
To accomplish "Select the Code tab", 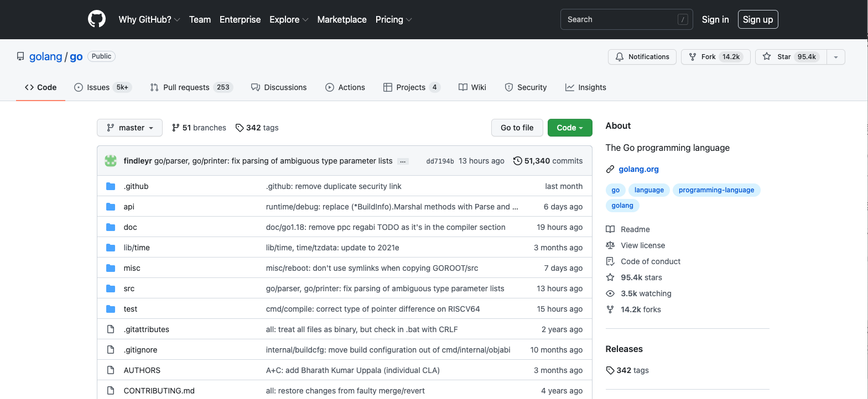I will pos(41,87).
